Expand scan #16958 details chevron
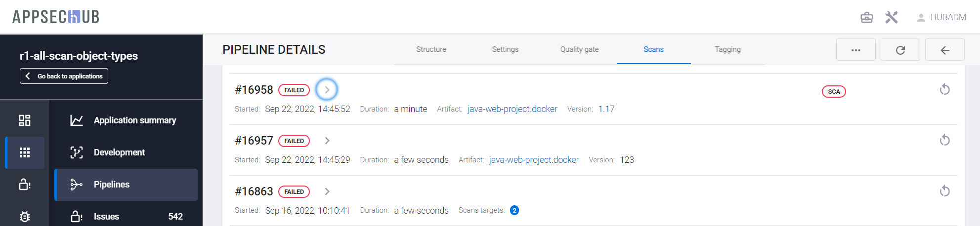980x226 pixels. [327, 90]
